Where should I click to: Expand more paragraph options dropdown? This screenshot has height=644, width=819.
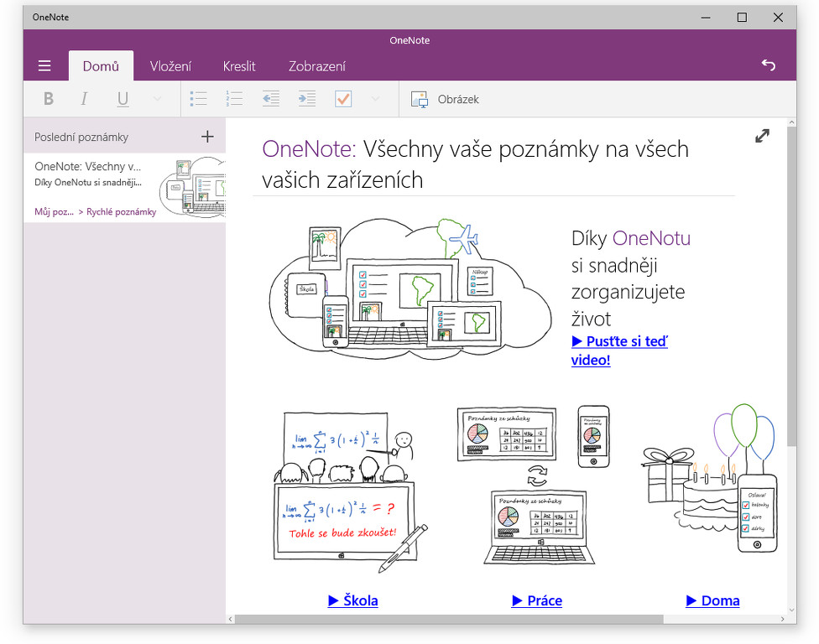pyautogui.click(x=375, y=99)
